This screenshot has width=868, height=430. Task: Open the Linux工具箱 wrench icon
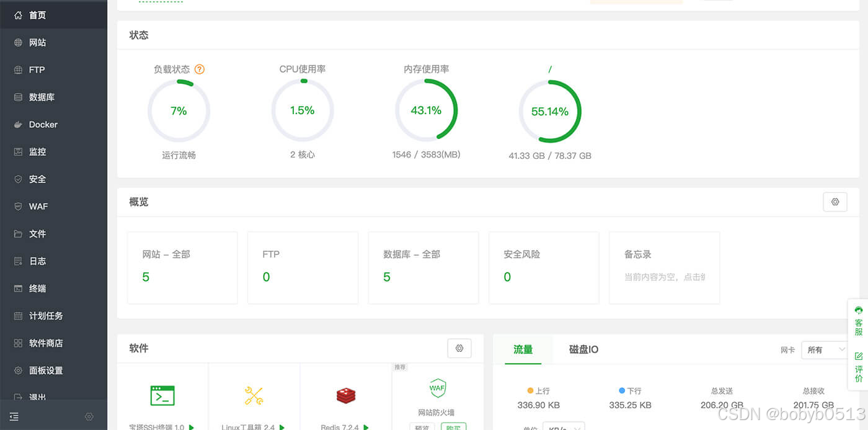click(254, 395)
